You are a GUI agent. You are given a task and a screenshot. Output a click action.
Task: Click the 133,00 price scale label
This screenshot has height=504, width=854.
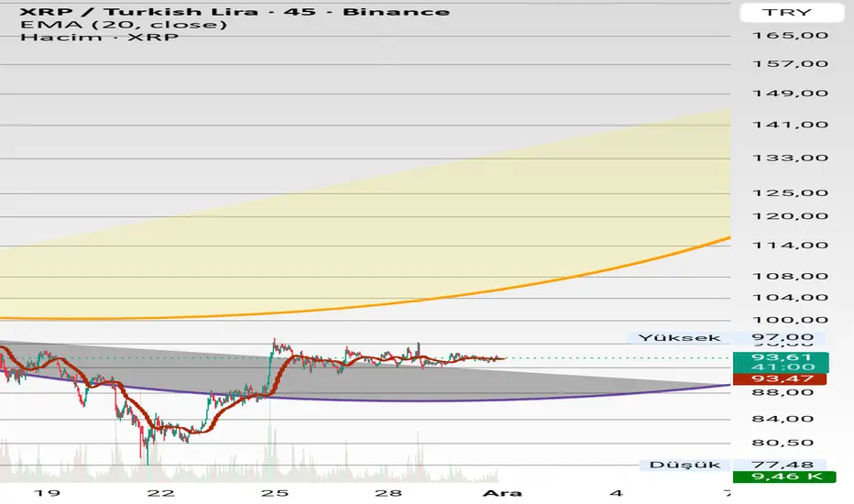pyautogui.click(x=790, y=158)
